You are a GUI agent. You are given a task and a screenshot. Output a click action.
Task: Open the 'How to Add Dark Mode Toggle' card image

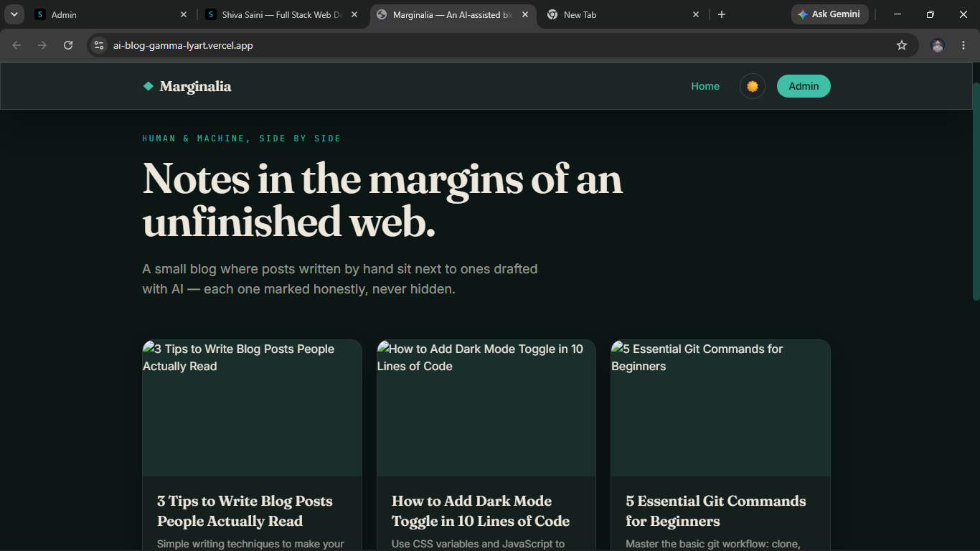[x=486, y=408]
